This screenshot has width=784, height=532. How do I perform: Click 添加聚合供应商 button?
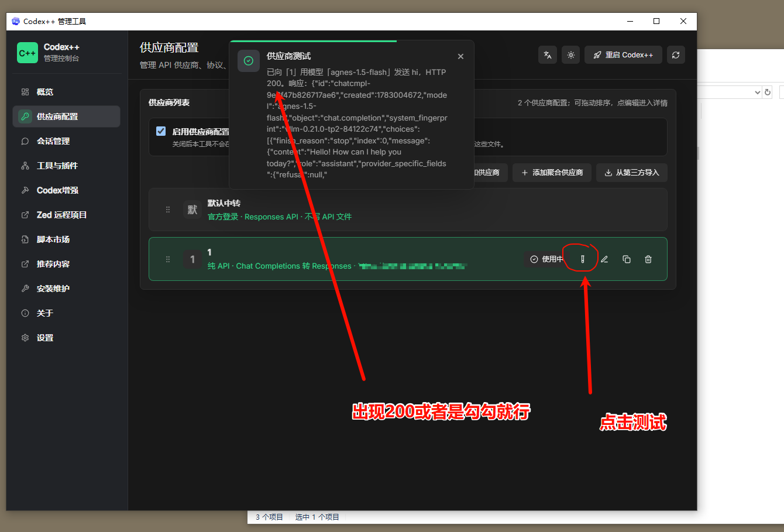pyautogui.click(x=552, y=173)
